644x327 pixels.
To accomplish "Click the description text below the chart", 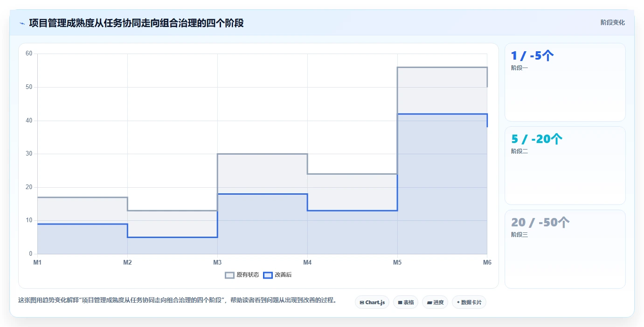I will pyautogui.click(x=177, y=300).
